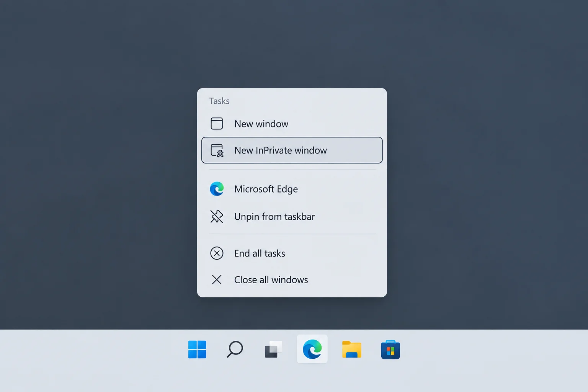The height and width of the screenshot is (392, 588).
Task: Open taskbar Search magnifier
Action: [235, 349]
